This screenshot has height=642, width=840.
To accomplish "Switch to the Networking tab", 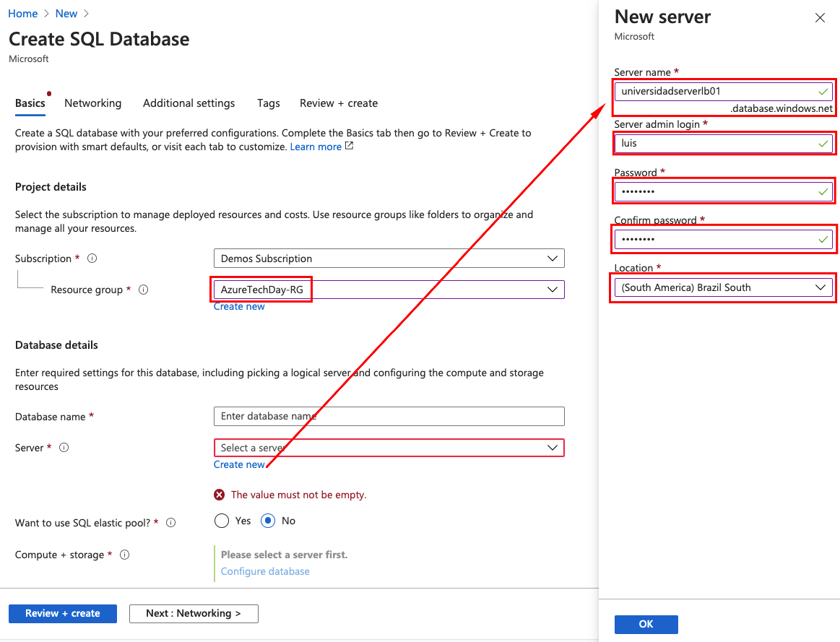I will (92, 103).
